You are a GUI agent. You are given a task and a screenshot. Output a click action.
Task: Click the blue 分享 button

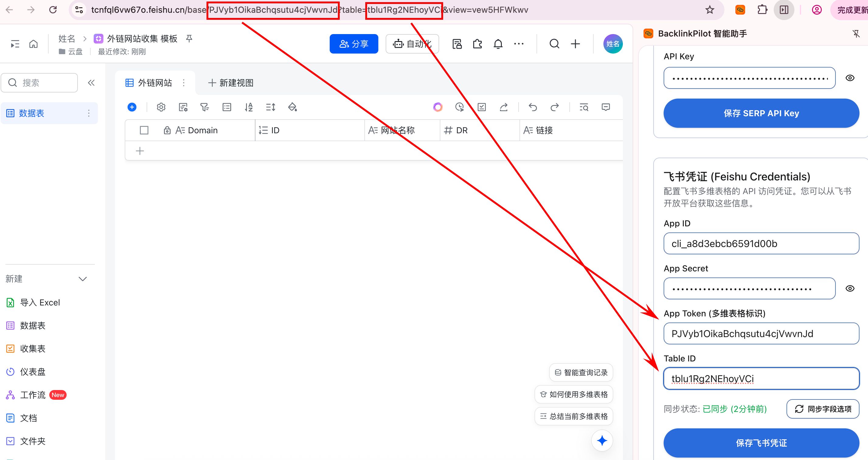pyautogui.click(x=354, y=44)
